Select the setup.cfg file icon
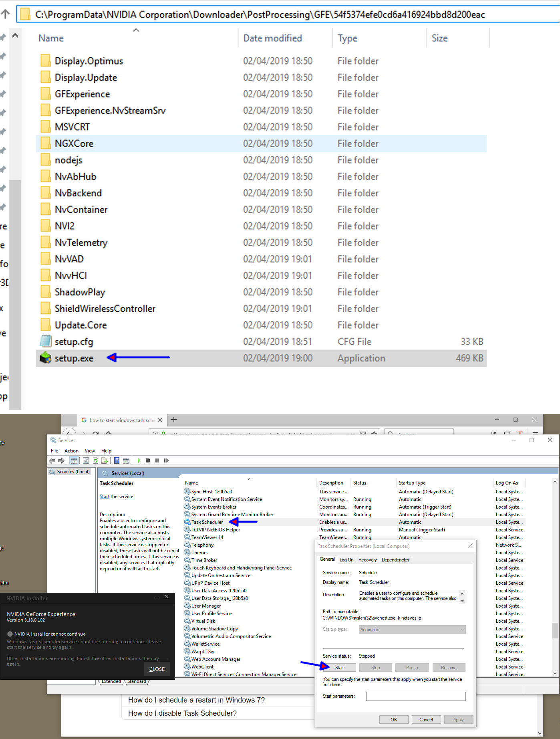This screenshot has height=739, width=560. click(x=46, y=341)
